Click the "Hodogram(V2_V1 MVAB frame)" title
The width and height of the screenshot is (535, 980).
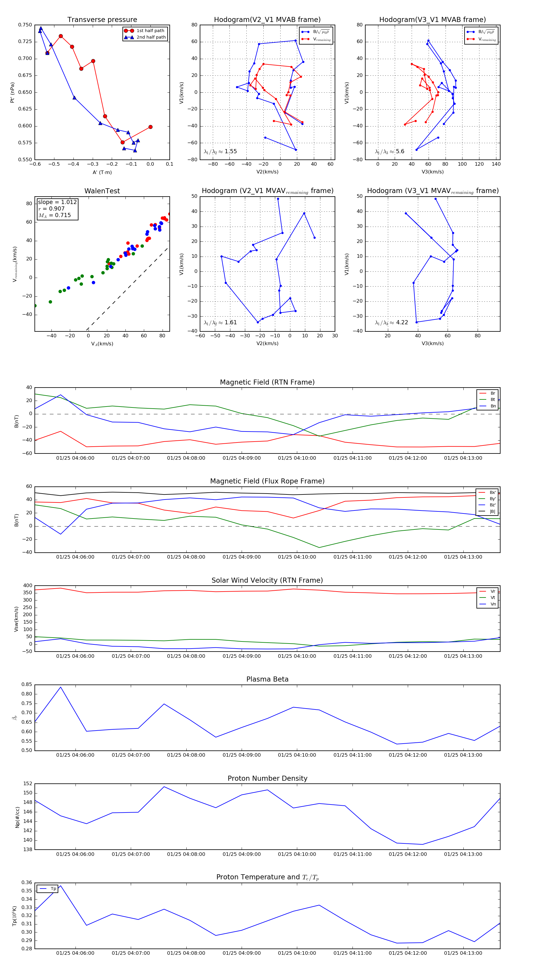[267, 20]
